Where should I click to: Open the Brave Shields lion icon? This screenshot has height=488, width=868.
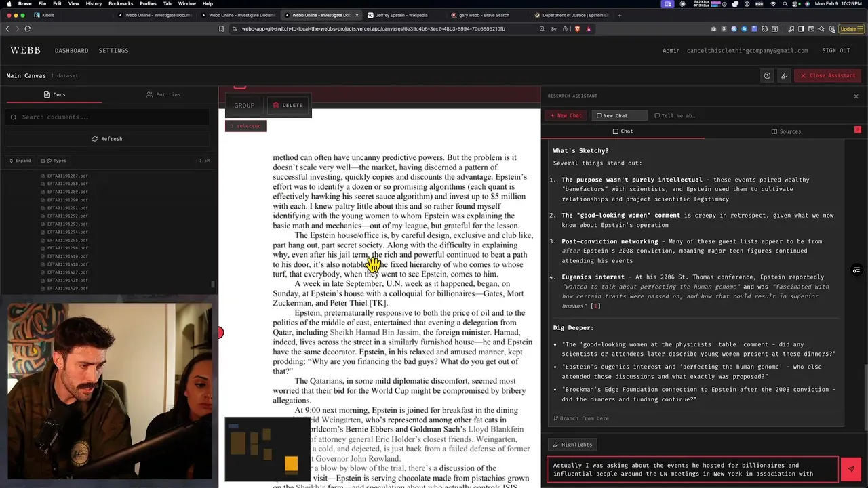pyautogui.click(x=577, y=28)
